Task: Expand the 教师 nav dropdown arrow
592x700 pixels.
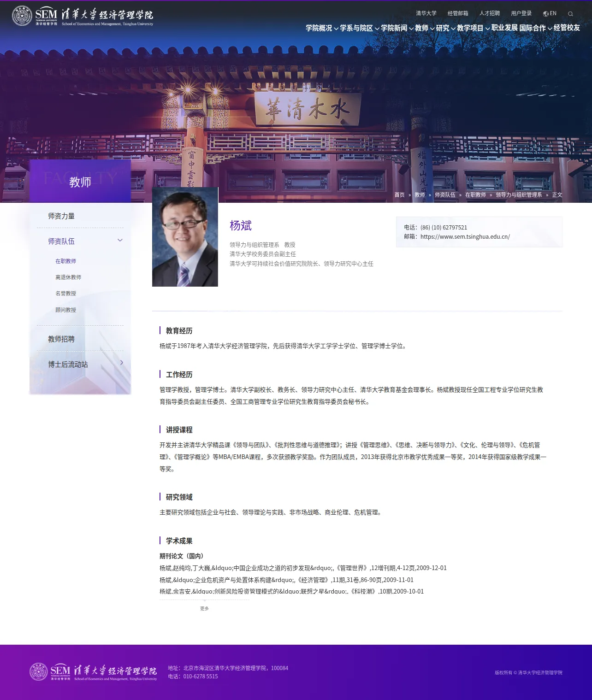Action: click(x=432, y=29)
